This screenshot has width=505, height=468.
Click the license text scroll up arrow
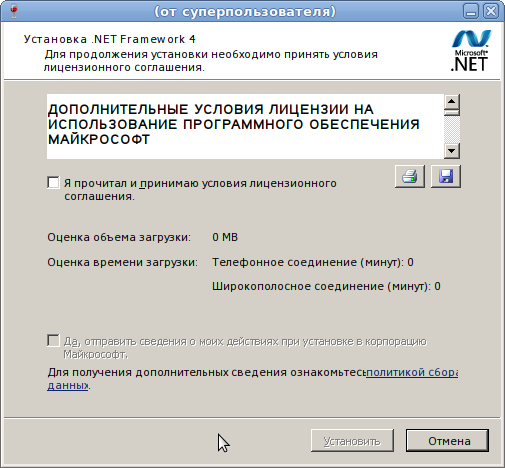pos(452,101)
